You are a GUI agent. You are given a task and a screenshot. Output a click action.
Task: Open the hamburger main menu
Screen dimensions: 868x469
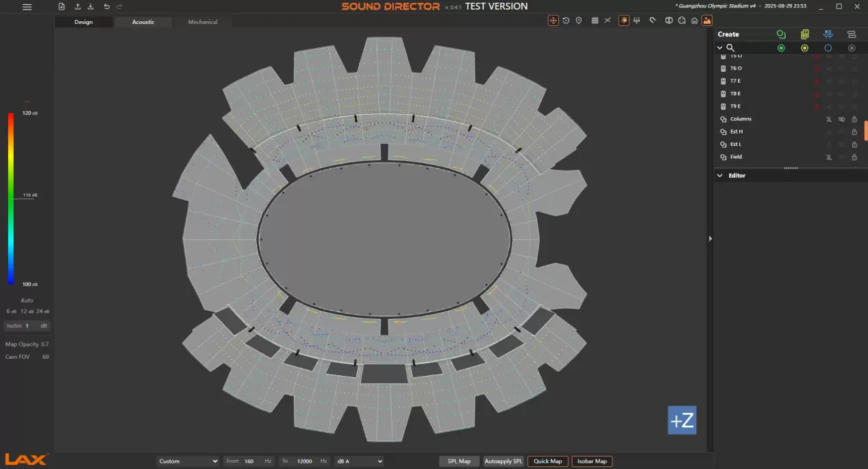point(27,7)
